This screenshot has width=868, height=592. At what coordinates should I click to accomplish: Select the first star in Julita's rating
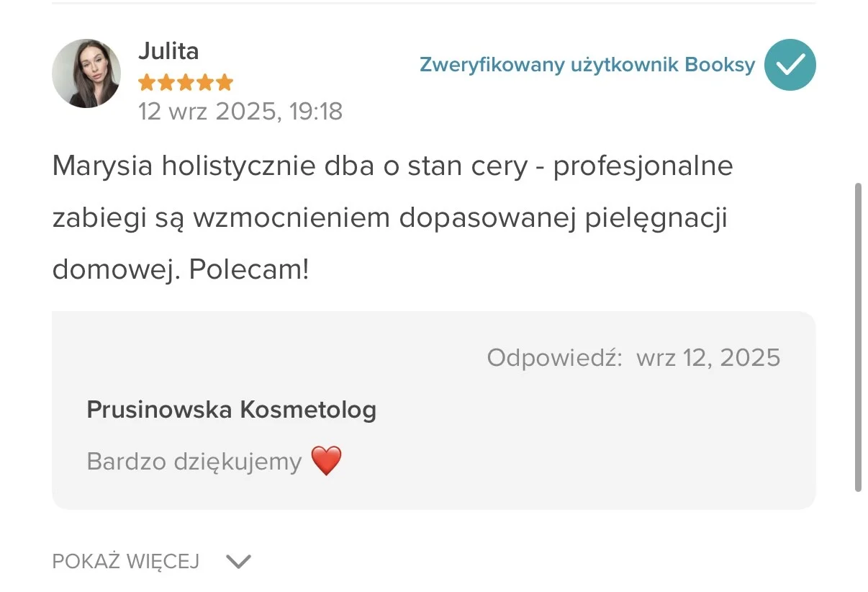(147, 81)
